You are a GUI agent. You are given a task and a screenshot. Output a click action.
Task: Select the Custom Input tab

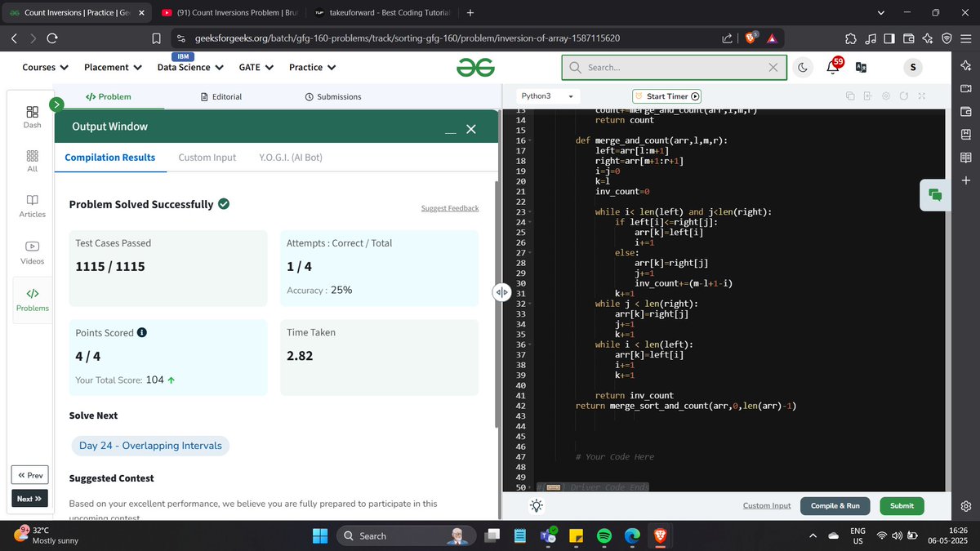tap(207, 158)
